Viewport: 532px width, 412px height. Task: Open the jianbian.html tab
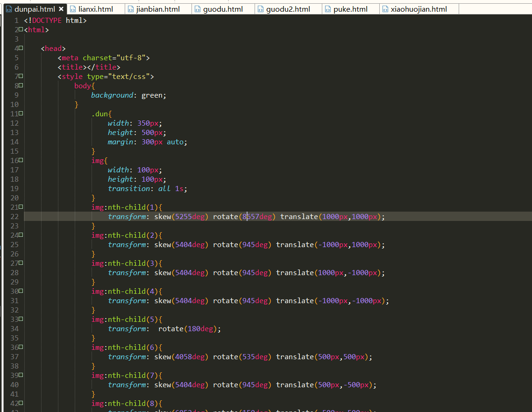(158, 9)
